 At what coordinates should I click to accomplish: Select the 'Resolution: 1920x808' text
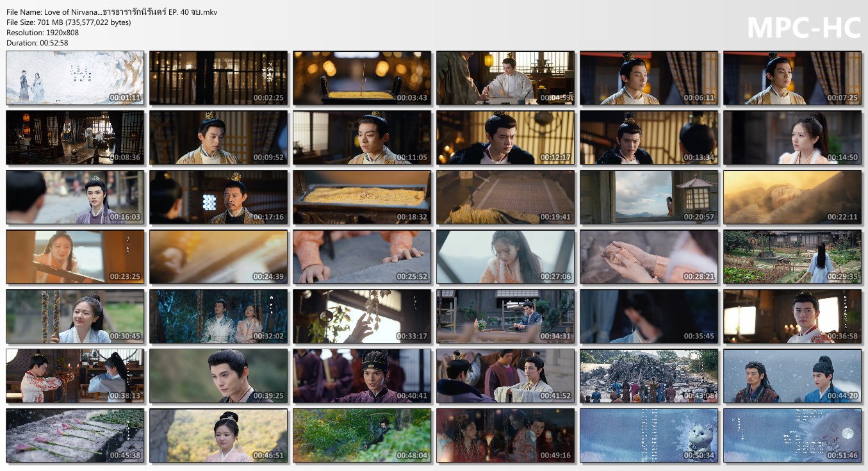click(43, 33)
